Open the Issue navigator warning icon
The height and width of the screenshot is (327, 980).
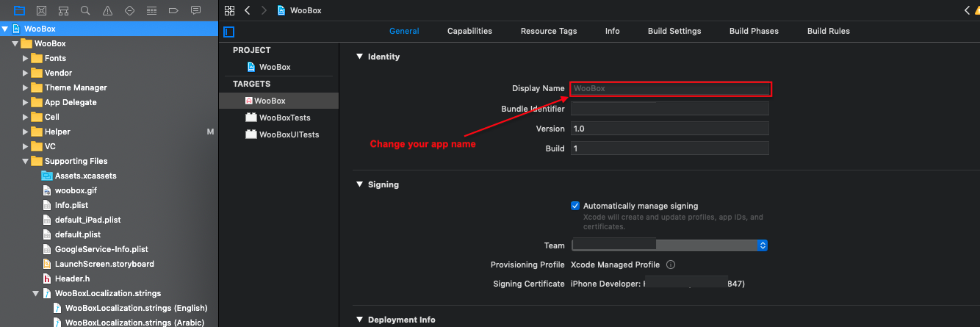pyautogui.click(x=107, y=10)
